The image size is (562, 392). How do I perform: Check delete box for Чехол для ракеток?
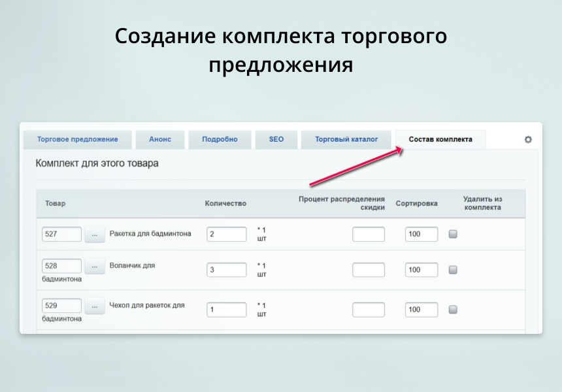tap(453, 310)
